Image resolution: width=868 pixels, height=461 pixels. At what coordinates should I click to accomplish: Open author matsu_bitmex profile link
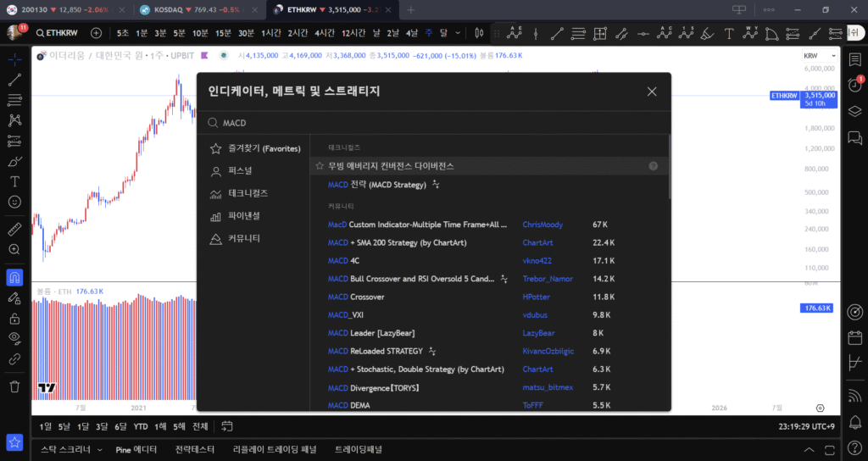(548, 388)
